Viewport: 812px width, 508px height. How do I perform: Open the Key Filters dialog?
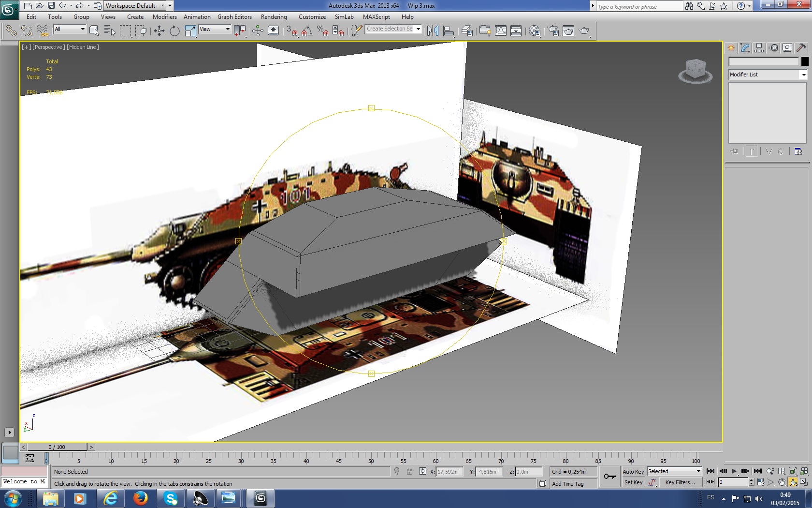680,482
